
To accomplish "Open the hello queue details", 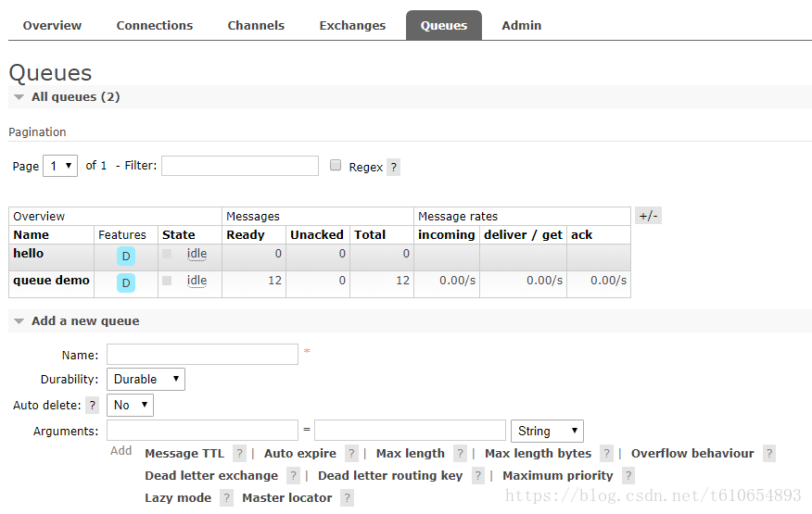I will click(x=29, y=253).
